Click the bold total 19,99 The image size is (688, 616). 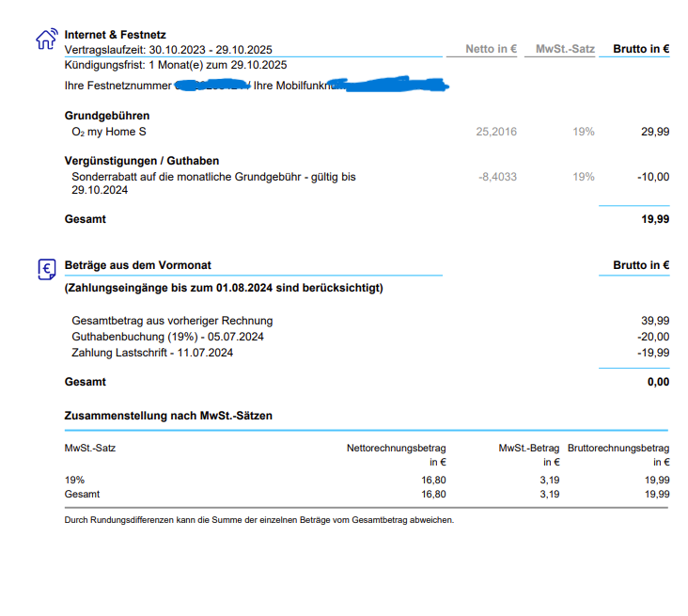(655, 219)
